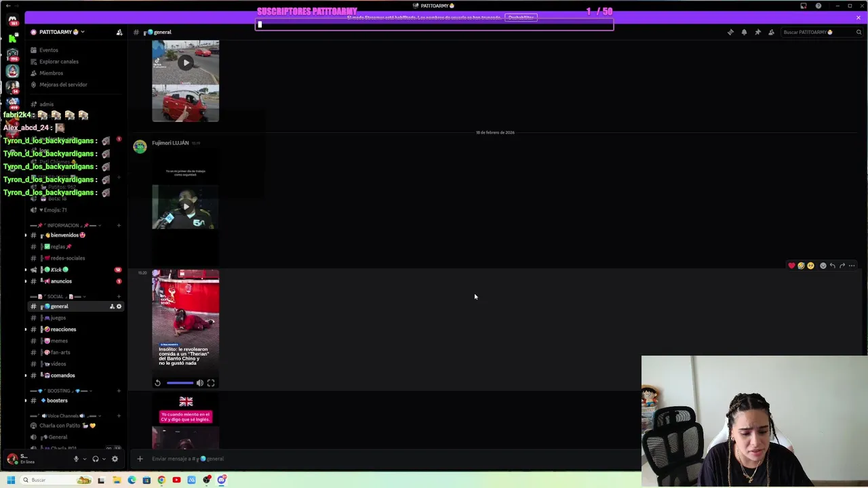Open Miembros list
Image resolution: width=868 pixels, height=488 pixels.
76,73
